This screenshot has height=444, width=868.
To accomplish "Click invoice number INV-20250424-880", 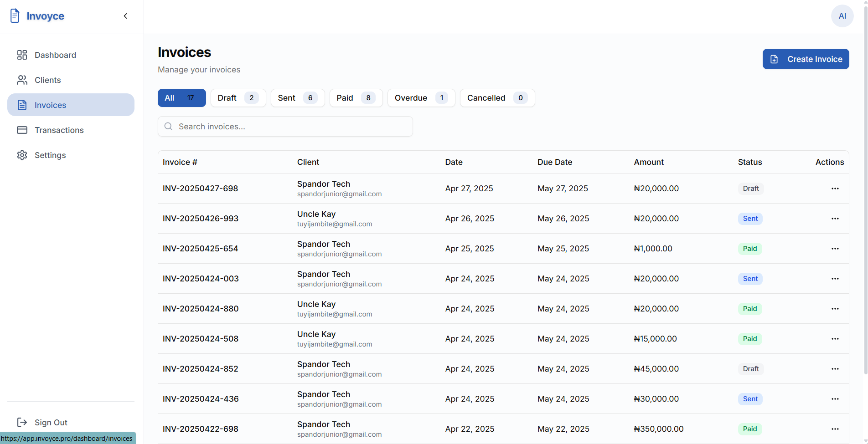I will pos(201,309).
